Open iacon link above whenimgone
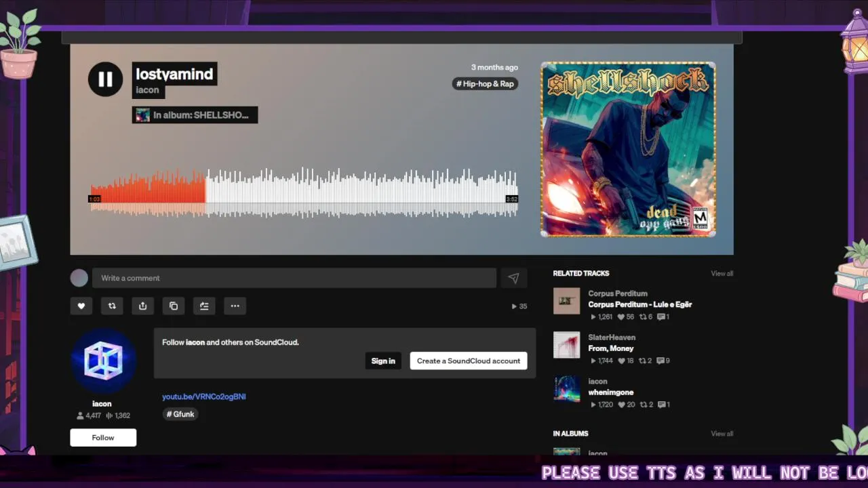Viewport: 868px width, 488px height. (x=597, y=382)
